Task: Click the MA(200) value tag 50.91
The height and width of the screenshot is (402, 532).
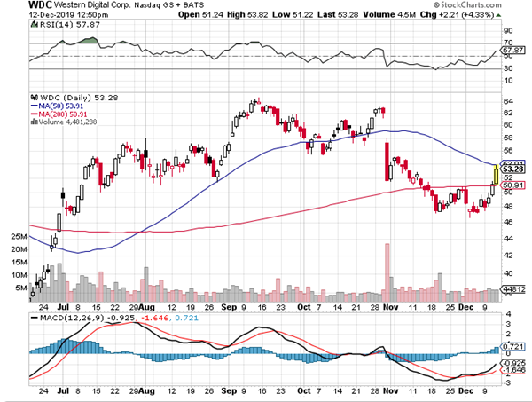Action: tap(512, 185)
